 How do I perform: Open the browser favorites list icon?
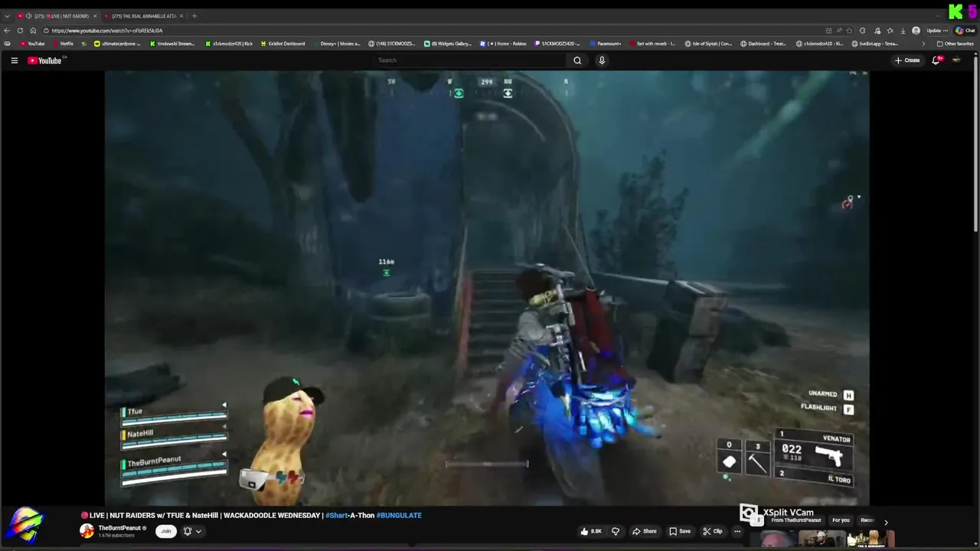(x=890, y=31)
